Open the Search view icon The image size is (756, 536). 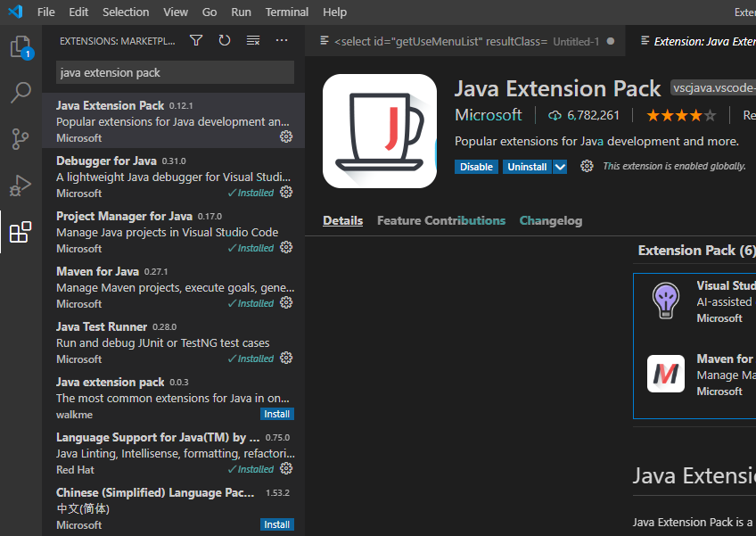click(21, 92)
